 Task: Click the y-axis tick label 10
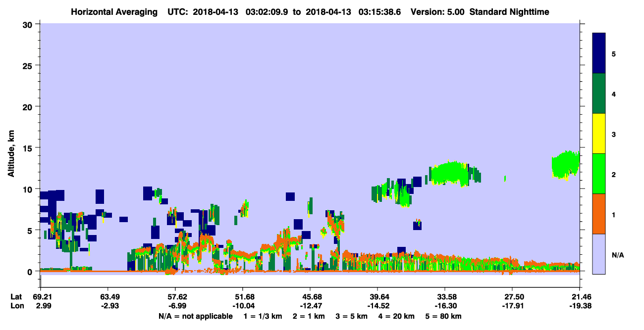point(29,189)
